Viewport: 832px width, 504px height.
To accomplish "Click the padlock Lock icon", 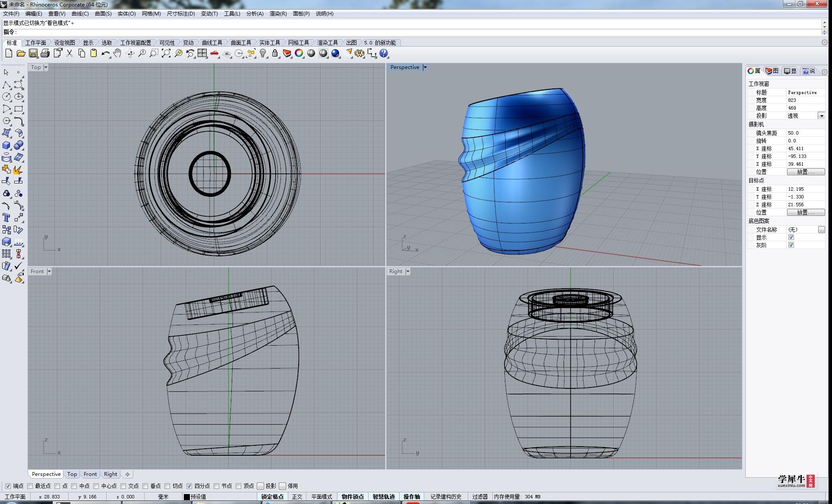I will 275,54.
